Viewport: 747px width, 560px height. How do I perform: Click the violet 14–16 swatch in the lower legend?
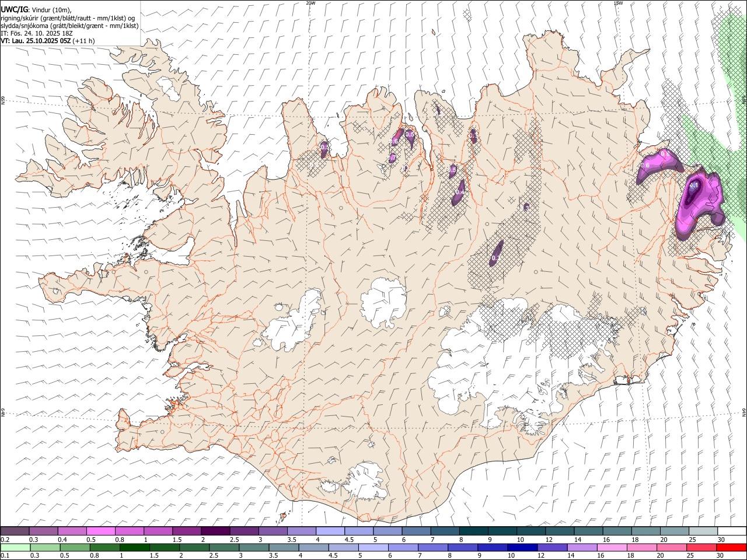tap(582, 547)
